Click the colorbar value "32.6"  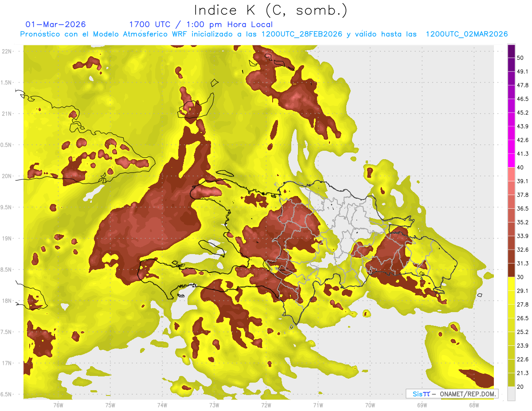(x=523, y=250)
